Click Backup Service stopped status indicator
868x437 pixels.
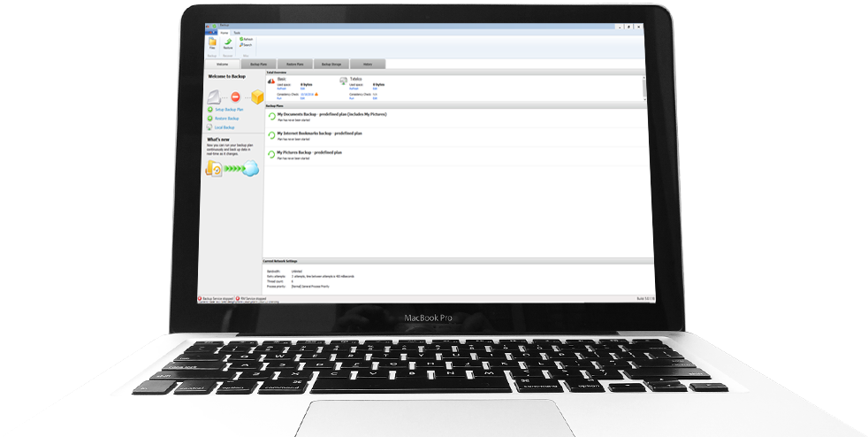click(x=216, y=298)
